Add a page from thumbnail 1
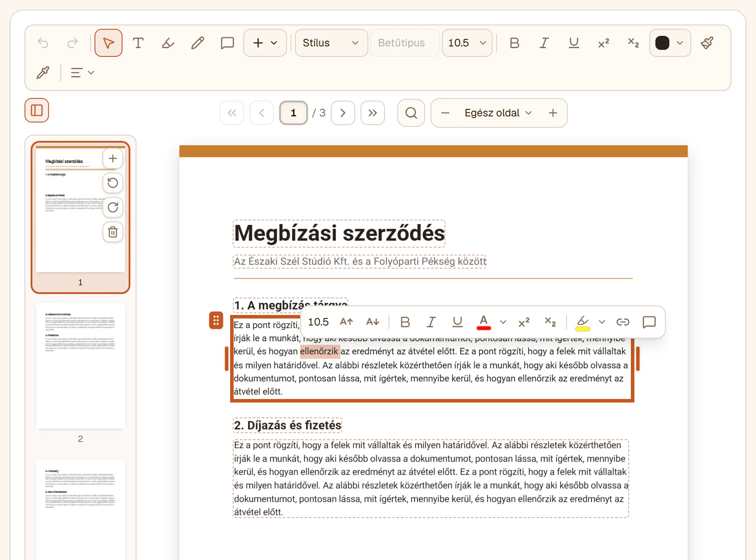This screenshot has height=560, width=756. pyautogui.click(x=113, y=158)
